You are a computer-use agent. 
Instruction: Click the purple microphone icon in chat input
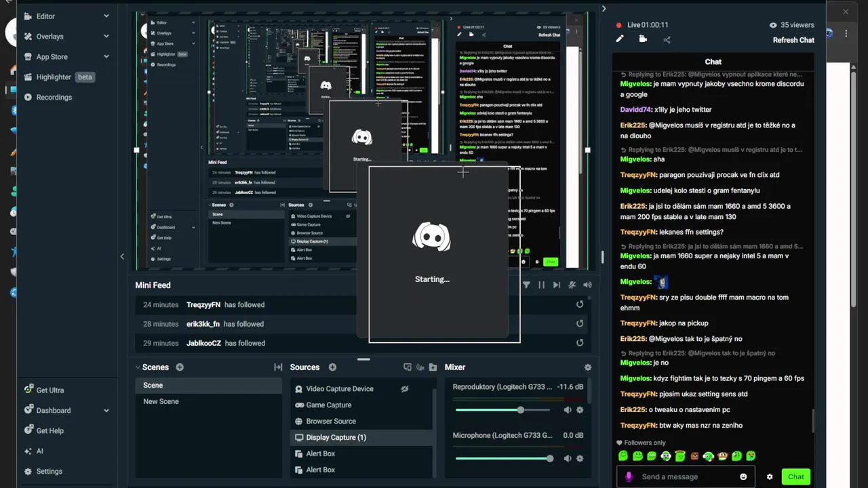pyautogui.click(x=629, y=477)
